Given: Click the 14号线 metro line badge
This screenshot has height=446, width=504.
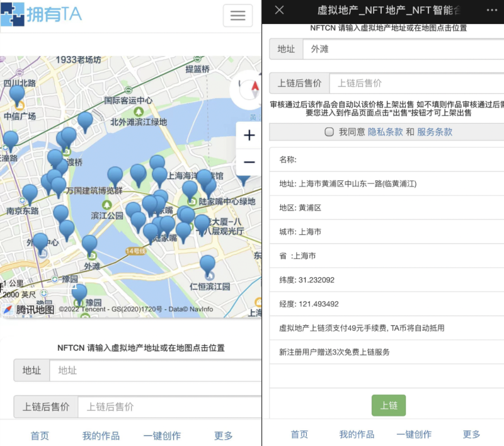Looking at the screenshot, I should (x=135, y=251).
